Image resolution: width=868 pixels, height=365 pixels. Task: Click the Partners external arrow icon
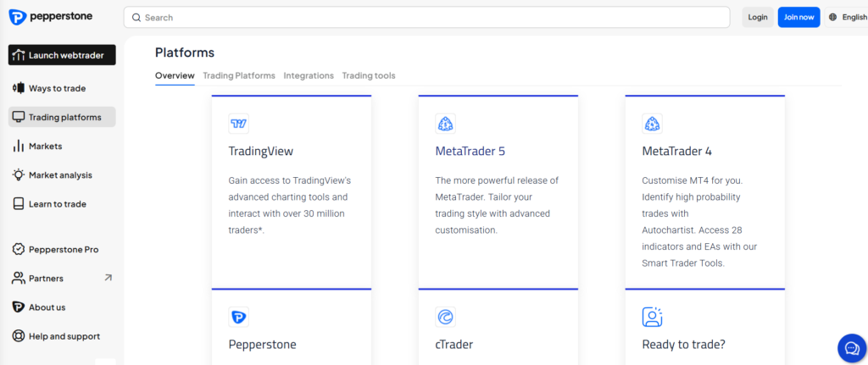click(x=108, y=278)
